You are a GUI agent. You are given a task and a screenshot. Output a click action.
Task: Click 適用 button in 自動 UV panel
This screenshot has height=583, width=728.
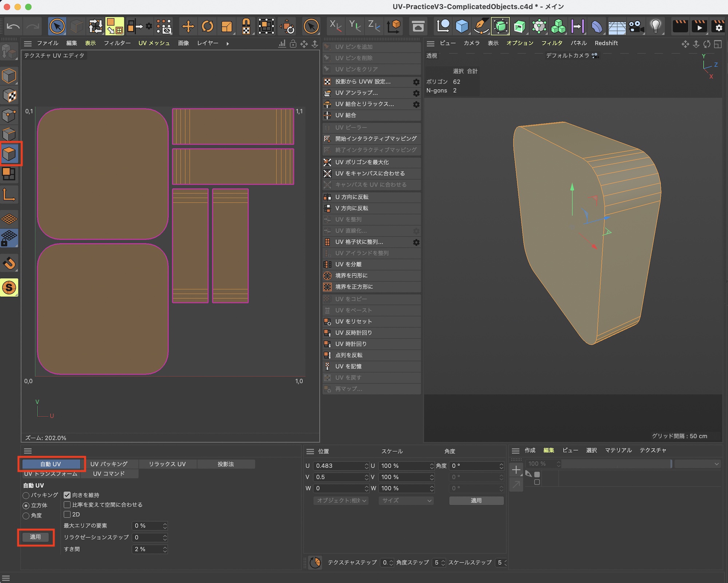35,537
